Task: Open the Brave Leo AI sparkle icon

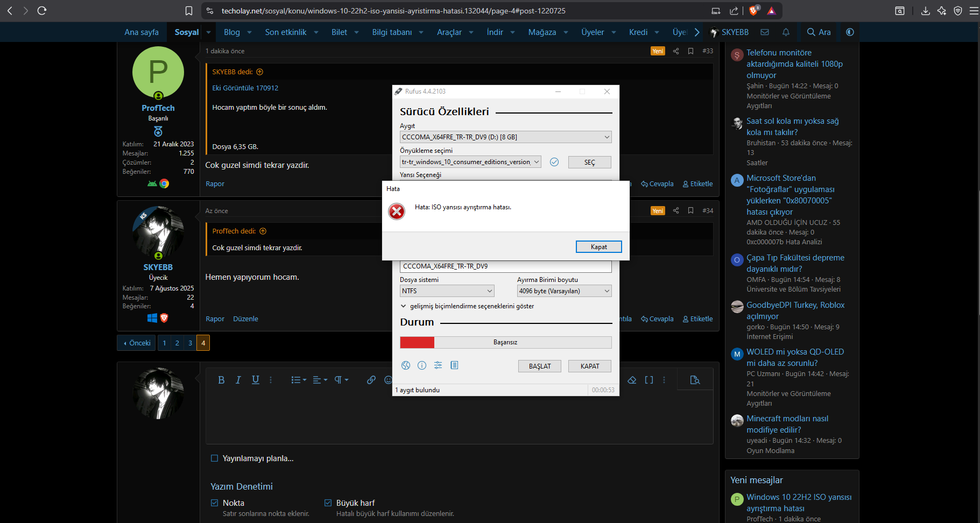Action: pyautogui.click(x=942, y=11)
